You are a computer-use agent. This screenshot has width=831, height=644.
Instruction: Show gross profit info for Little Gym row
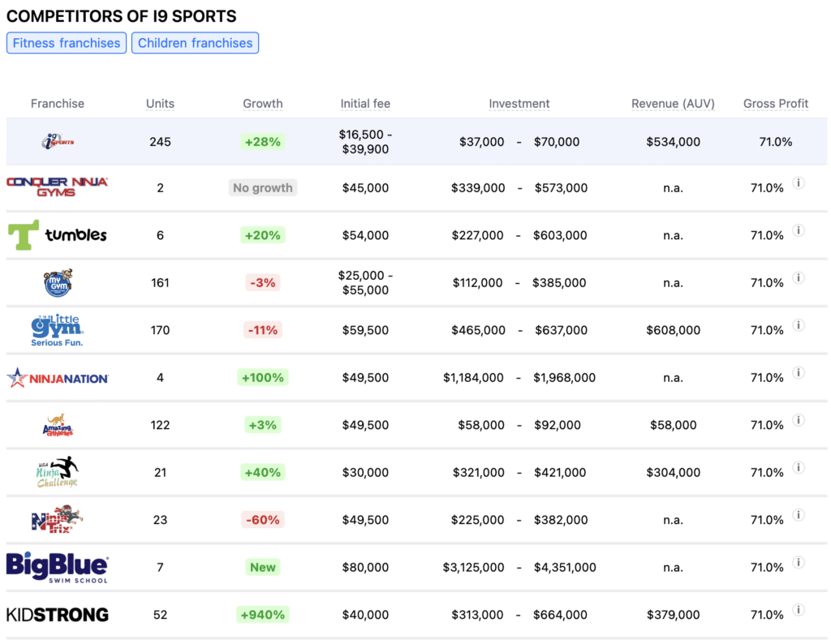799,325
